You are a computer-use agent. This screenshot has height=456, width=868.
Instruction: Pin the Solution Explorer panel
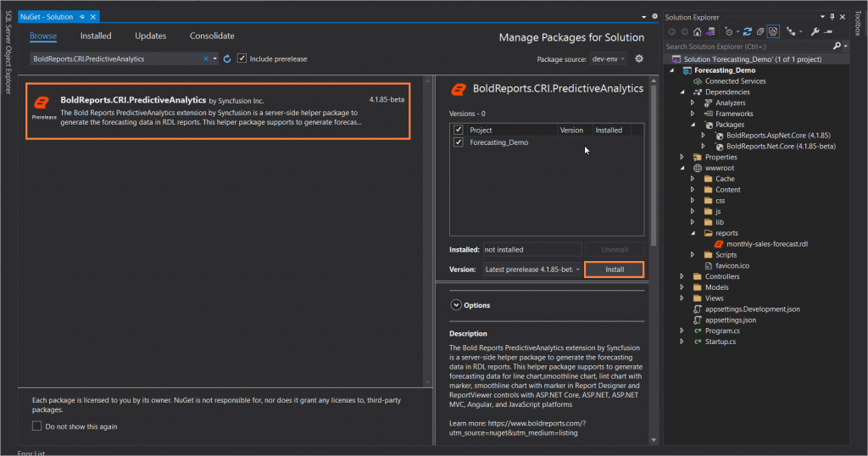[832, 17]
